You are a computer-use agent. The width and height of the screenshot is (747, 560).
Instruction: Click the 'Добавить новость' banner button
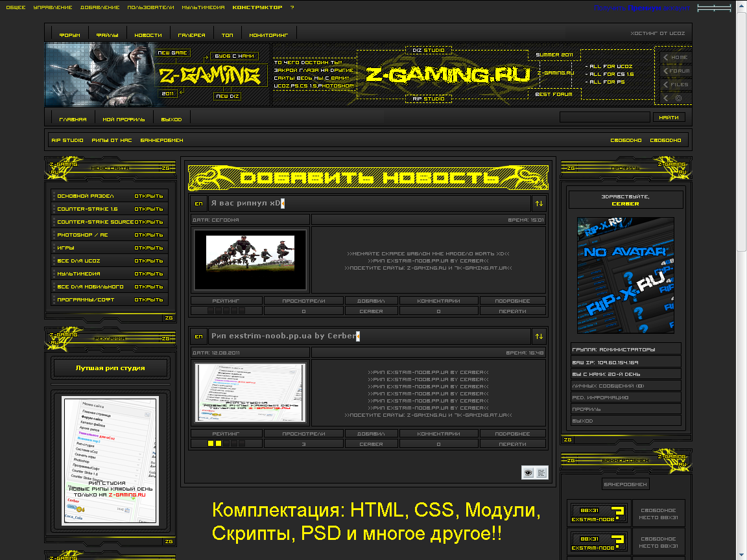click(x=368, y=178)
